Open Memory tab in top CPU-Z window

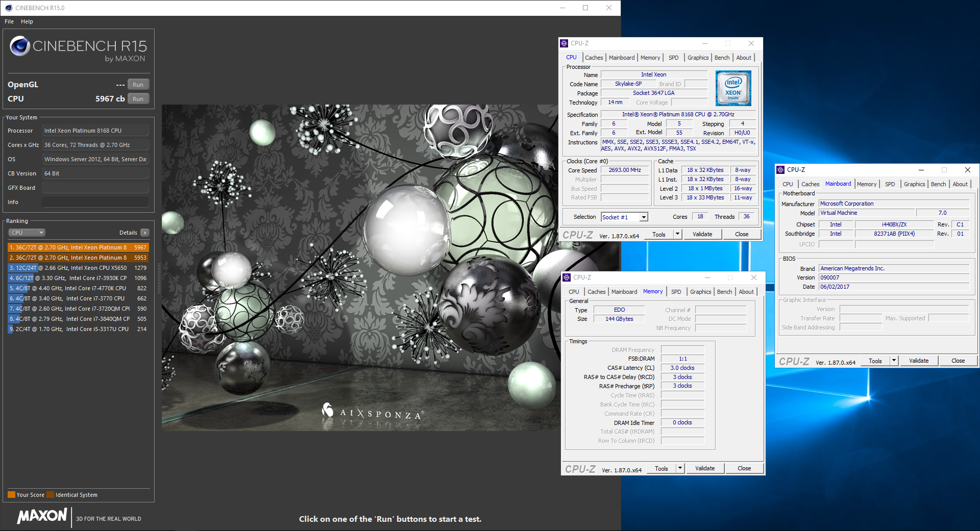[650, 58]
